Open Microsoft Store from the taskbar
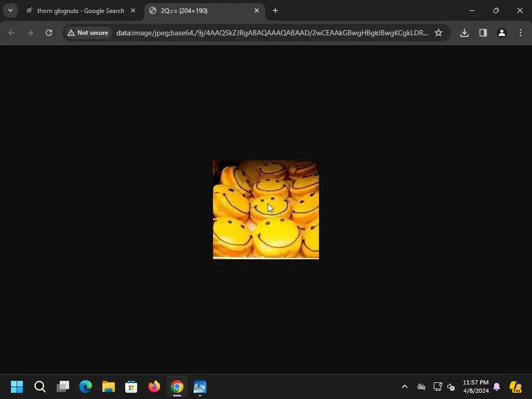Viewport: 532px width, 399px height. click(131, 387)
